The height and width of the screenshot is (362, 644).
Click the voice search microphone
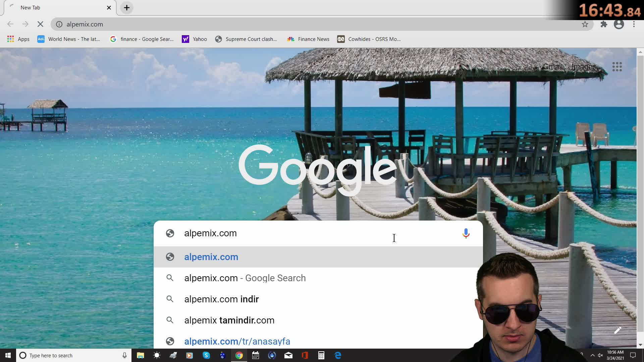(466, 233)
